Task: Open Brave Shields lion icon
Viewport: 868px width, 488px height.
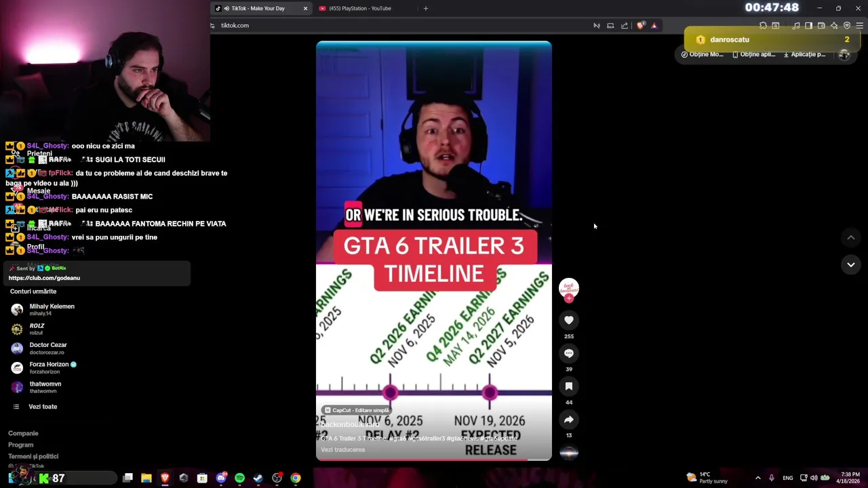Action: tap(640, 26)
